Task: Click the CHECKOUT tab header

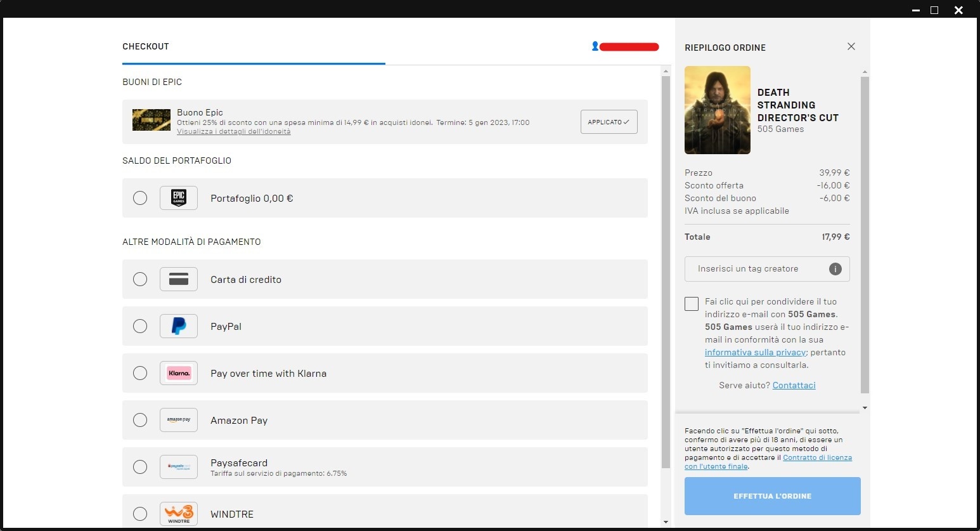Action: (x=146, y=46)
